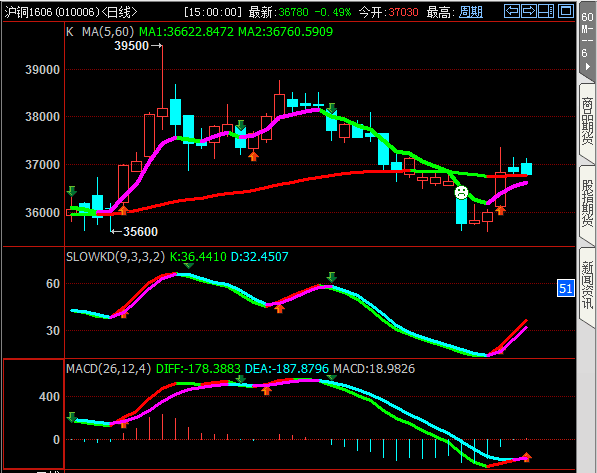Click green down arrow at SLOWKD's first peak near 60
Image resolution: width=597 pixels, height=473 pixels.
click(x=188, y=265)
